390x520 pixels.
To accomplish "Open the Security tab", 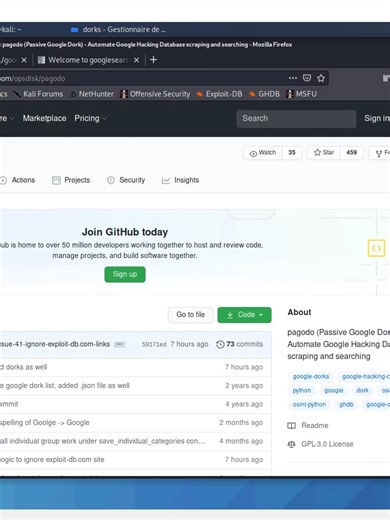I will 126,180.
